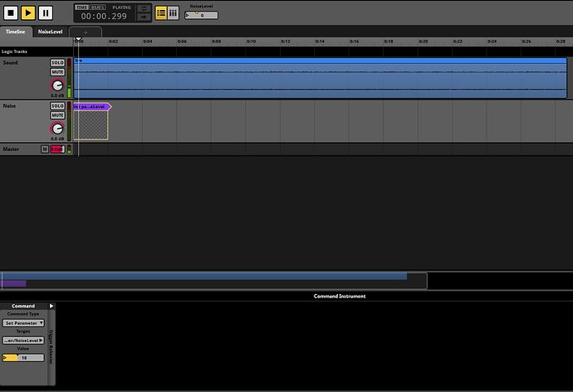Add a new parameter sheet with plus tab
The height and width of the screenshot is (392, 573).
pos(86,32)
